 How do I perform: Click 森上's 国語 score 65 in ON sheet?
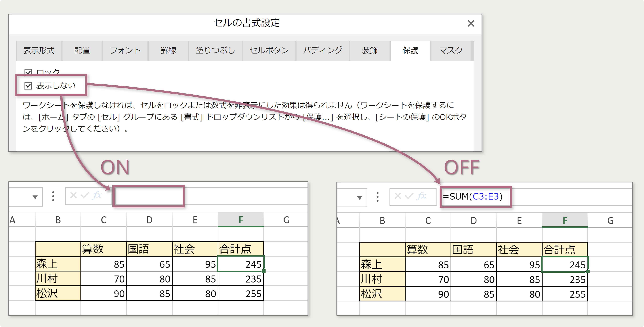[x=149, y=264]
